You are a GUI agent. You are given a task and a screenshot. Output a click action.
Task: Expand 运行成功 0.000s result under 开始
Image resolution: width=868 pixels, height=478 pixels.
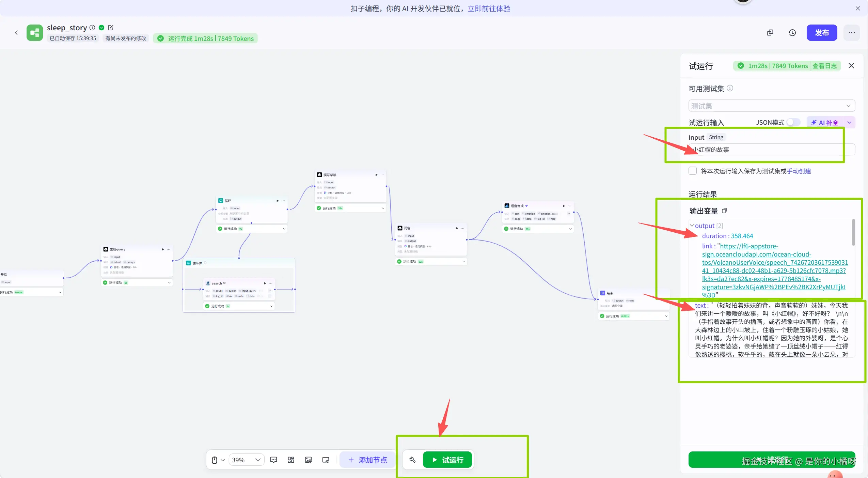(x=60, y=292)
